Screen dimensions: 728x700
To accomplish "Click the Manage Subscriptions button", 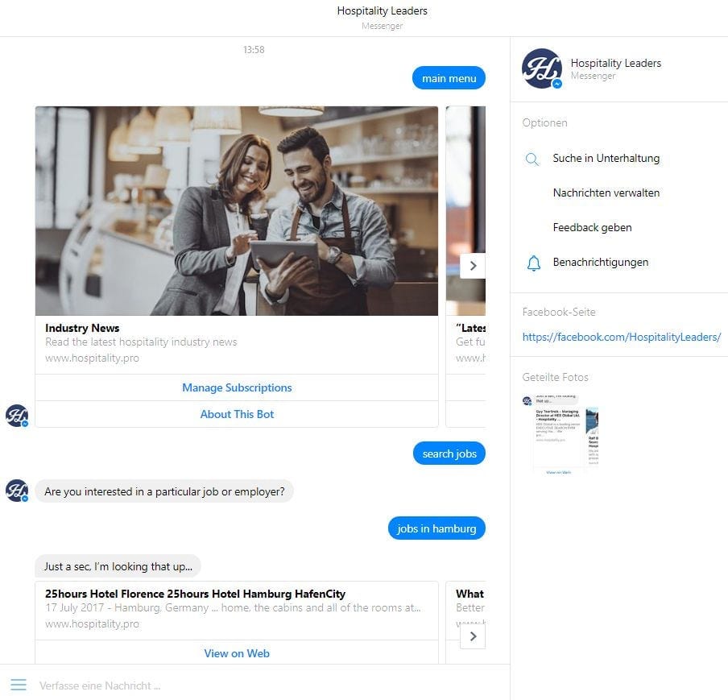I will coord(237,387).
